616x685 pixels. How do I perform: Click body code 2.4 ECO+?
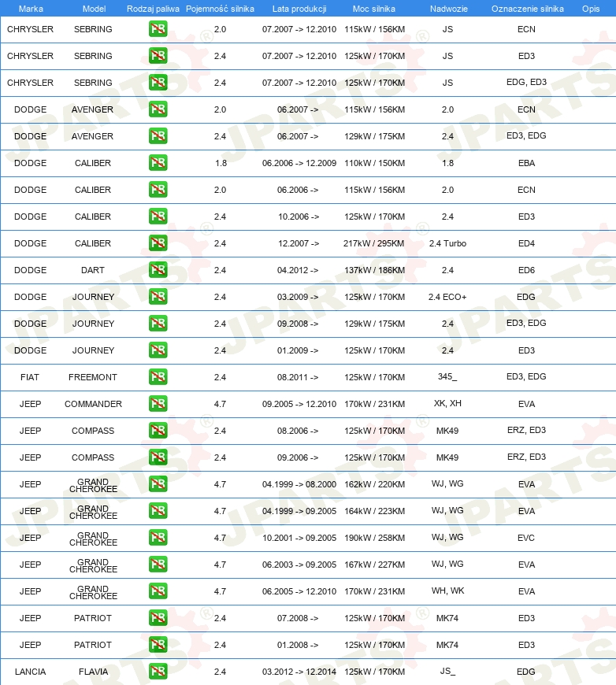[447, 297]
